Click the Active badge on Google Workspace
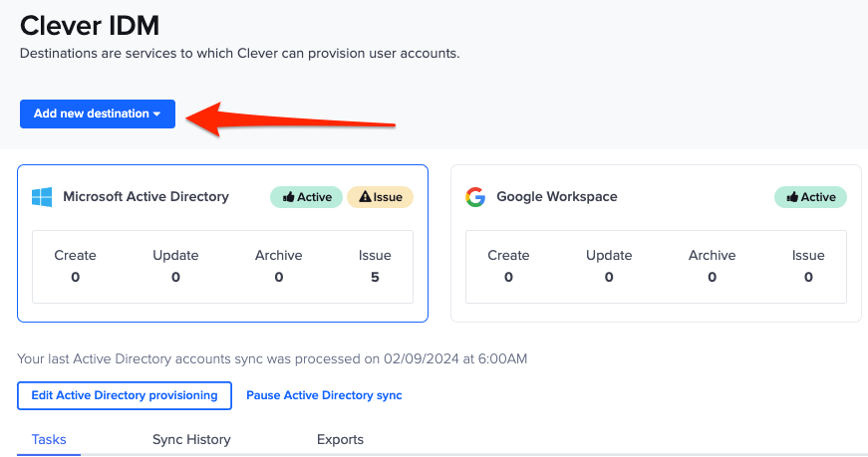The width and height of the screenshot is (868, 457). (810, 197)
